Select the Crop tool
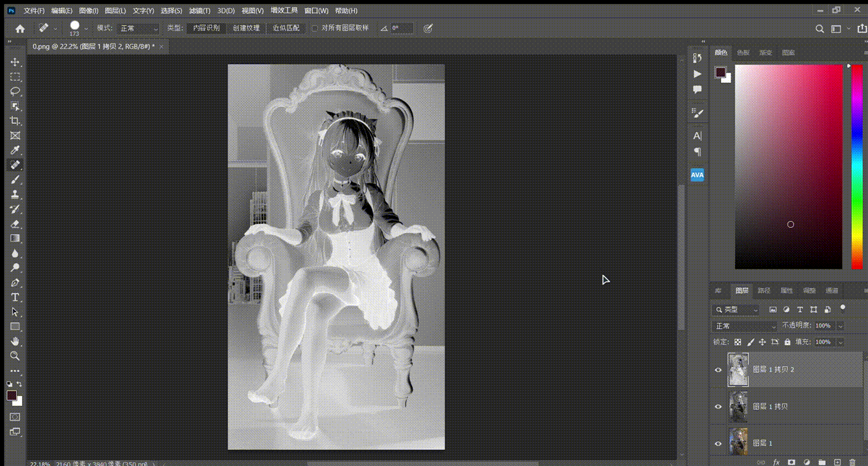The height and width of the screenshot is (466, 868). [x=15, y=121]
